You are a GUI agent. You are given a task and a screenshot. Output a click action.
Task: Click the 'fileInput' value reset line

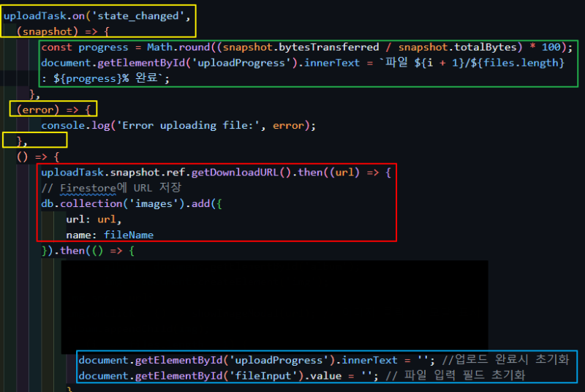301,376
